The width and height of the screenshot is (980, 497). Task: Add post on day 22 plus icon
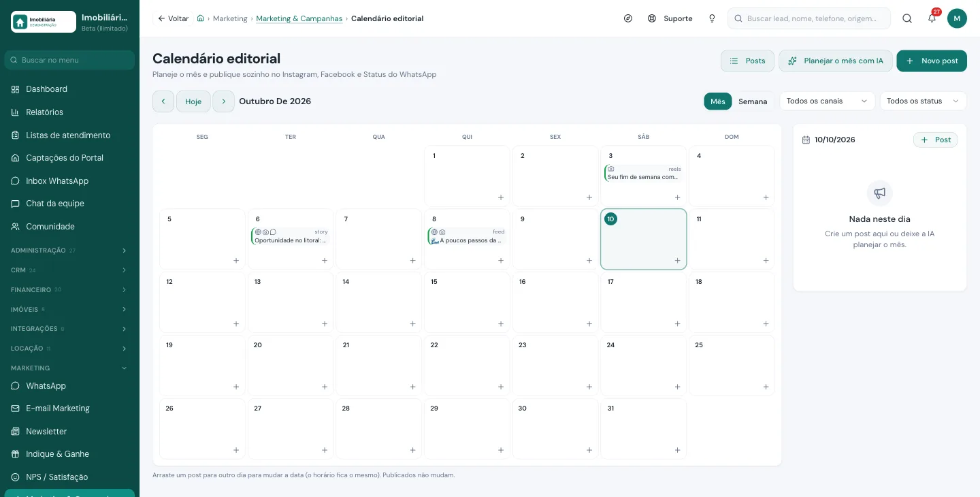pyautogui.click(x=501, y=387)
